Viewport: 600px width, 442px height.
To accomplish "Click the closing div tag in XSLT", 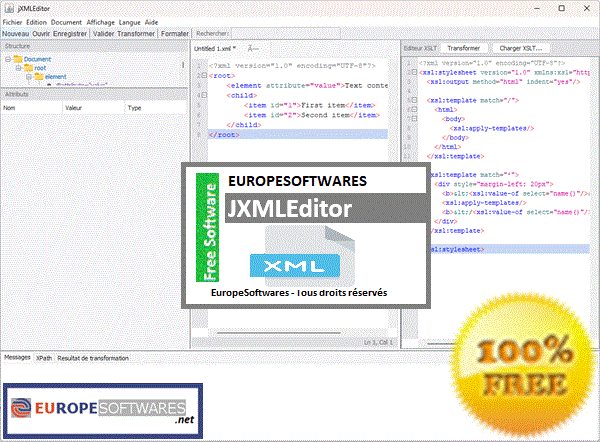I will point(446,222).
